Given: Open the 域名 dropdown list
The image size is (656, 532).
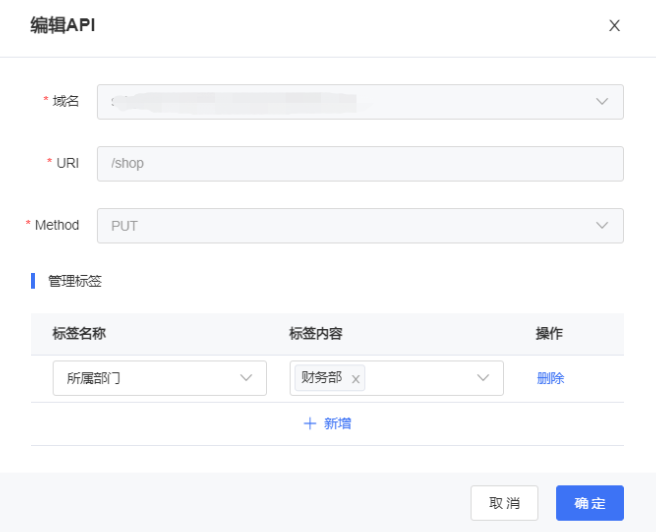Looking at the screenshot, I should 359,102.
